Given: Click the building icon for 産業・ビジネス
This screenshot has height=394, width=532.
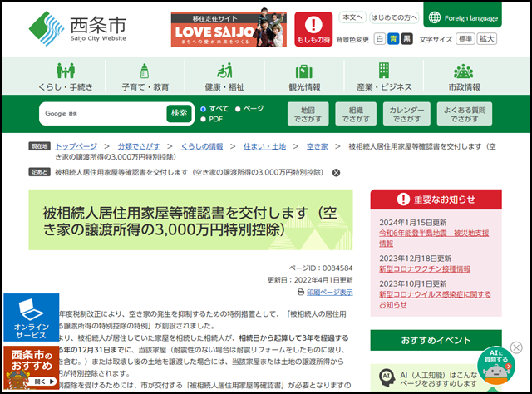Looking at the screenshot, I should pyautogui.click(x=384, y=71).
